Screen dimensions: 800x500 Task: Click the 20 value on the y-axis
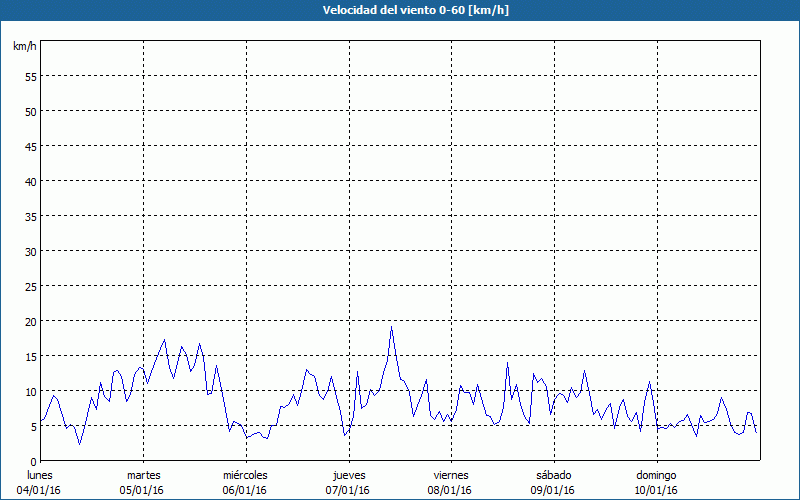point(31,321)
